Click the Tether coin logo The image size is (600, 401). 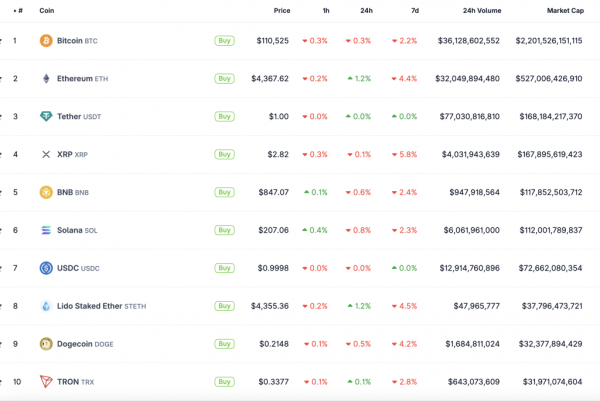46,116
